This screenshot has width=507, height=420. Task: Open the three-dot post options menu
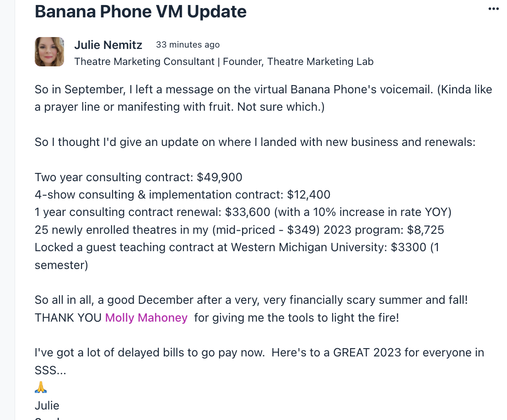[493, 9]
